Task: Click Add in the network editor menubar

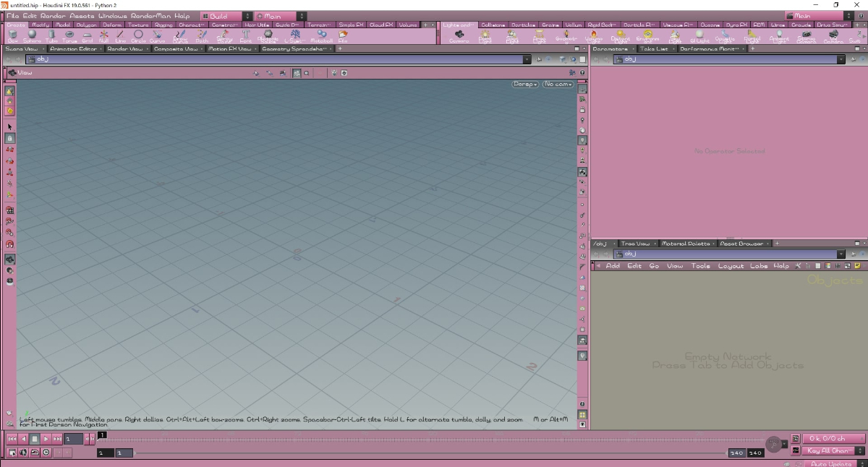Action: click(613, 266)
